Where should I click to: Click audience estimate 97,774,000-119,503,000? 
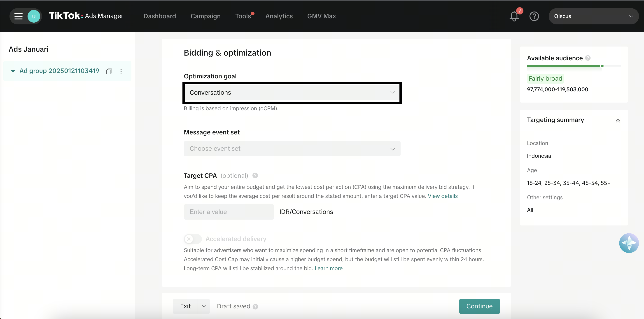[558, 89]
